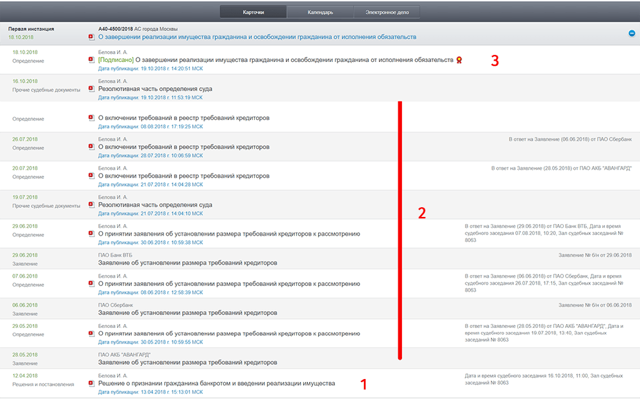The image size is (640, 399).
Task: Click publication date 19.10.2018 г. 11:53:19 МСК
Action: point(150,98)
